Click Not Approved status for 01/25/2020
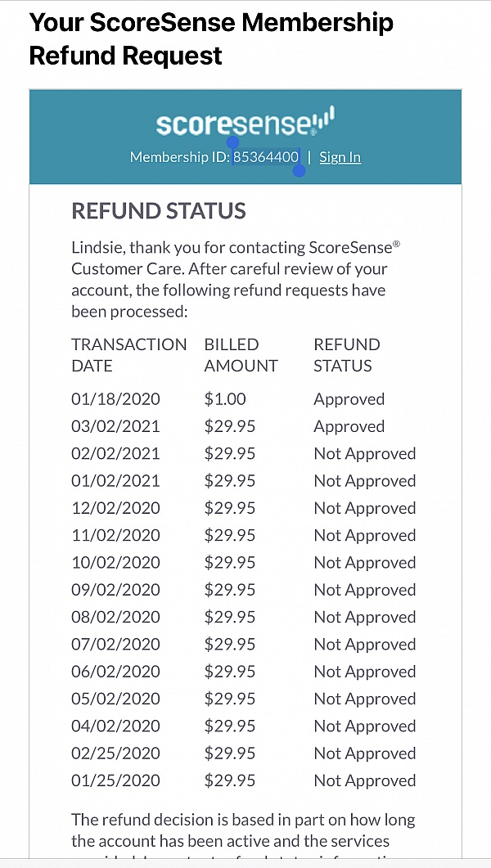Image resolution: width=491 pixels, height=868 pixels. tap(364, 780)
